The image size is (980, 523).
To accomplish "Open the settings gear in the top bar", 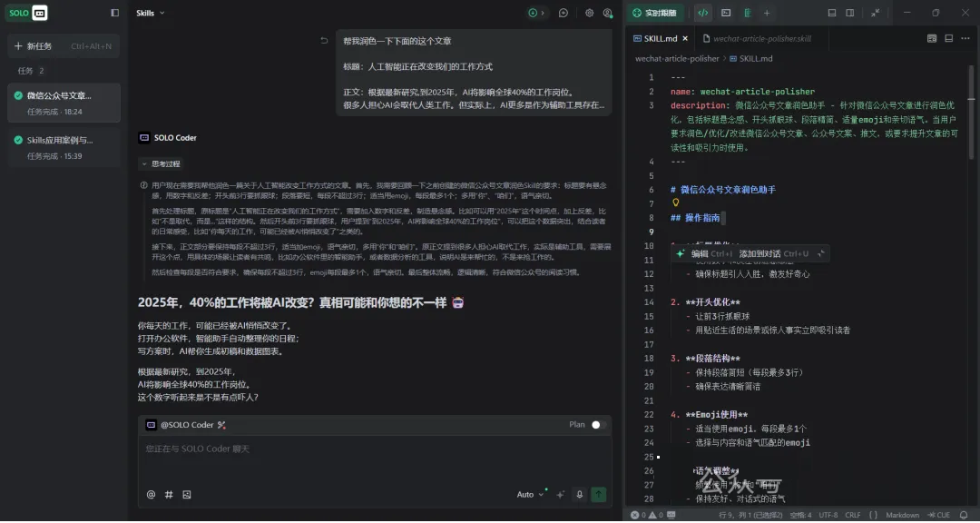I will pyautogui.click(x=589, y=14).
